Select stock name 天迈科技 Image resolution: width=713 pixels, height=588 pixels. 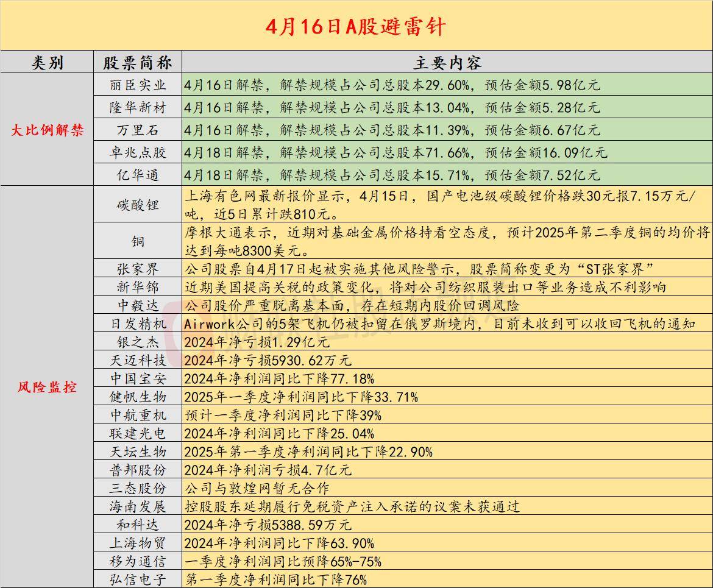[137, 360]
